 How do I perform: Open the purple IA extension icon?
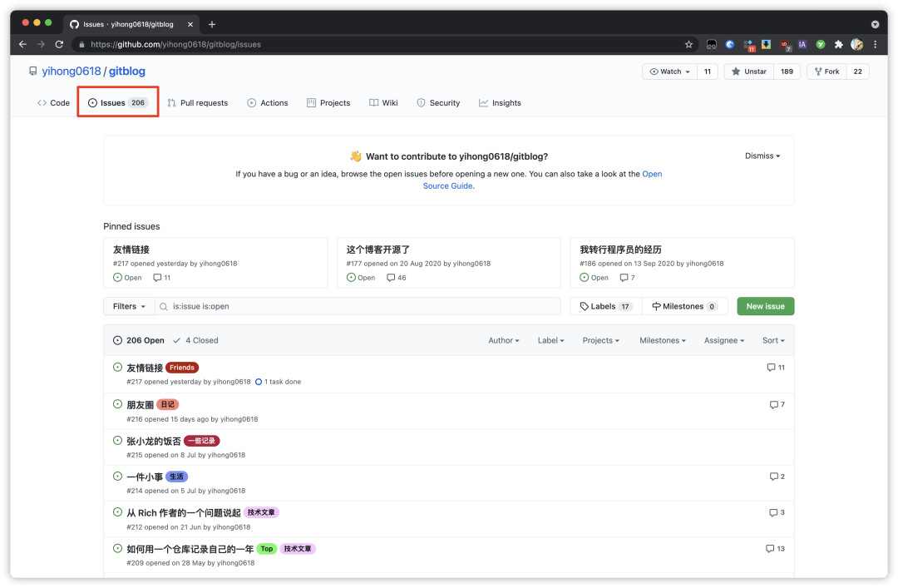803,45
